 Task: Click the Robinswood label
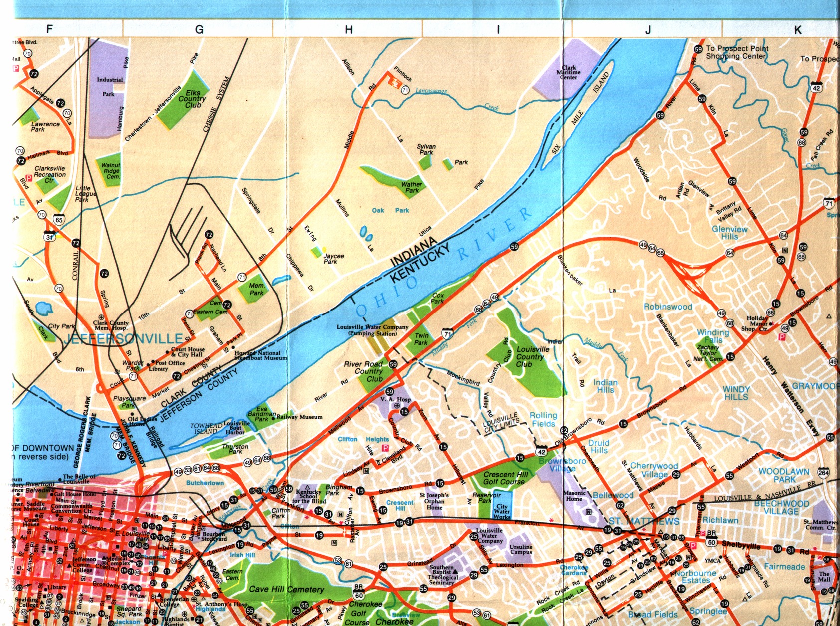668,307
